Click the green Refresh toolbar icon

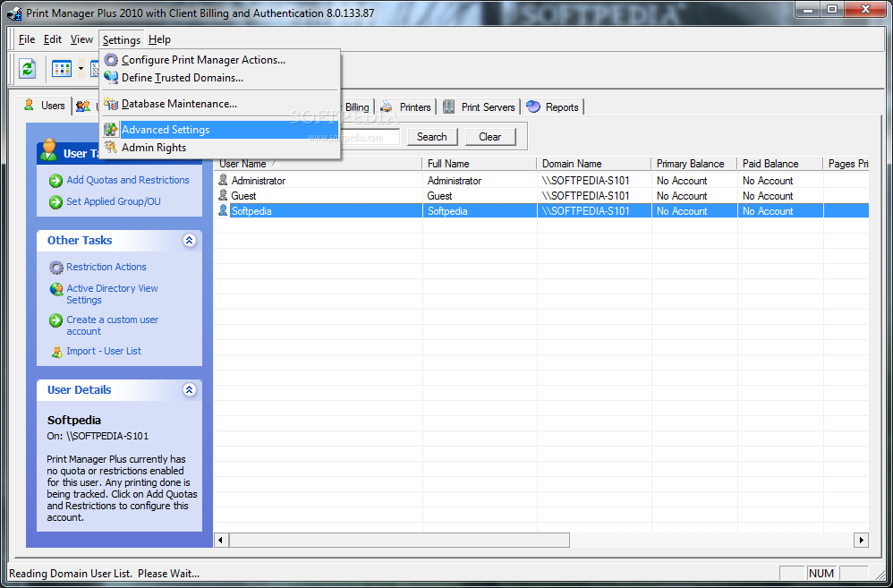coord(28,70)
